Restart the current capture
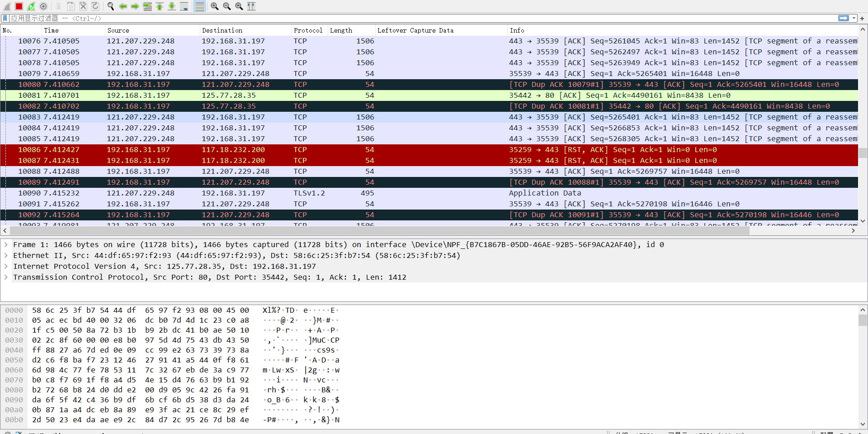Image resolution: width=868 pixels, height=434 pixels. click(x=31, y=6)
